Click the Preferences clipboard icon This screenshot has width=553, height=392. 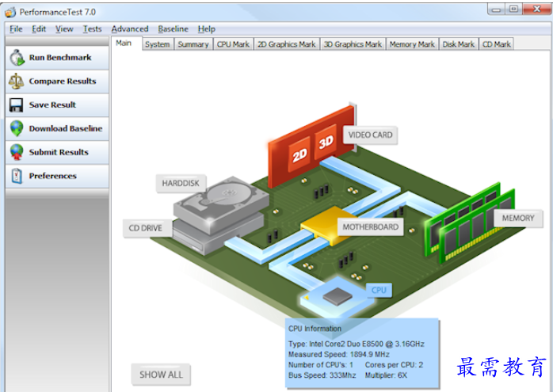point(16,176)
